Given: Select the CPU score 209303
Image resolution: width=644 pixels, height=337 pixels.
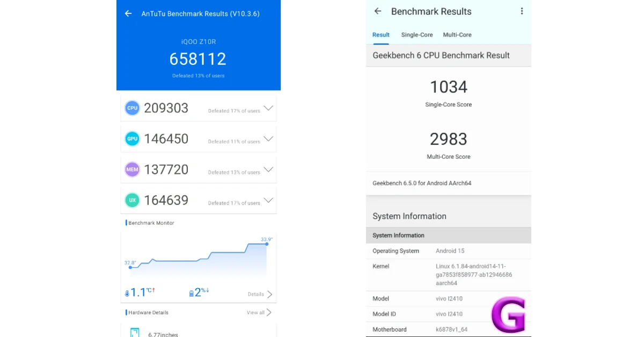Looking at the screenshot, I should (x=166, y=108).
